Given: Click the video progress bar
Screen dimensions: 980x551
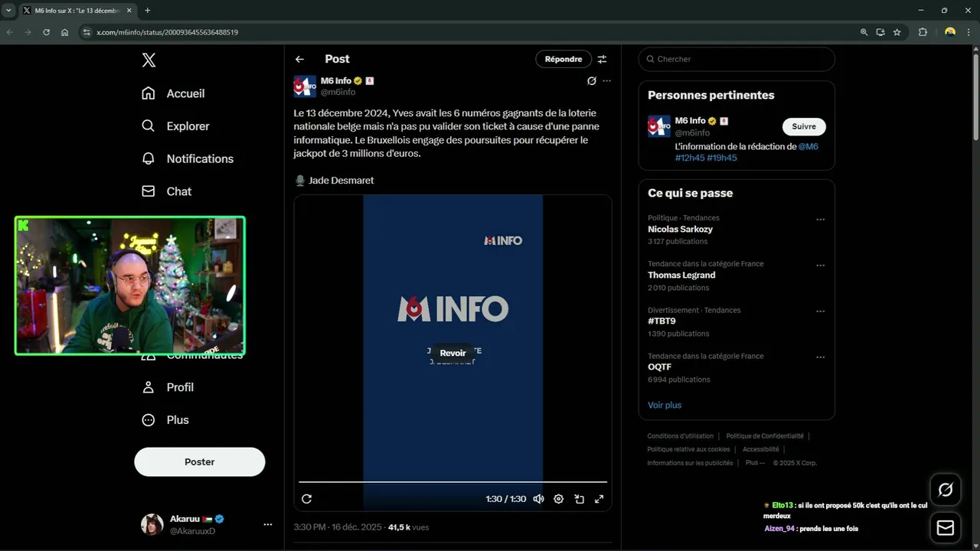Looking at the screenshot, I should tap(452, 482).
